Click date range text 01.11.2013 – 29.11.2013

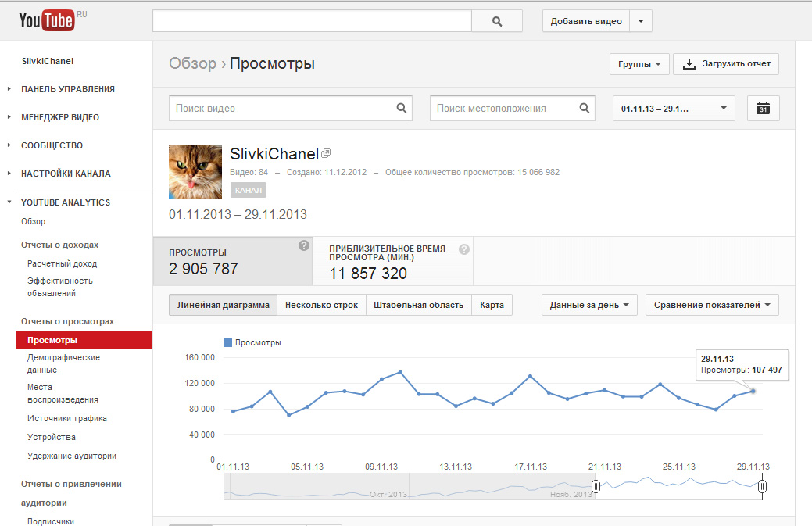coord(238,214)
